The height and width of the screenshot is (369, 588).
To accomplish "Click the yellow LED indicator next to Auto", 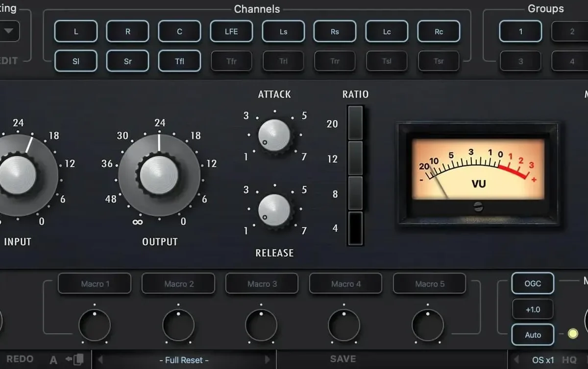I will click(x=572, y=334).
